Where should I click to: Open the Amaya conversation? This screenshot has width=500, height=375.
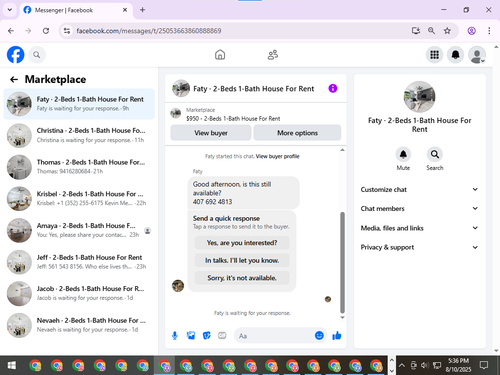tap(79, 230)
